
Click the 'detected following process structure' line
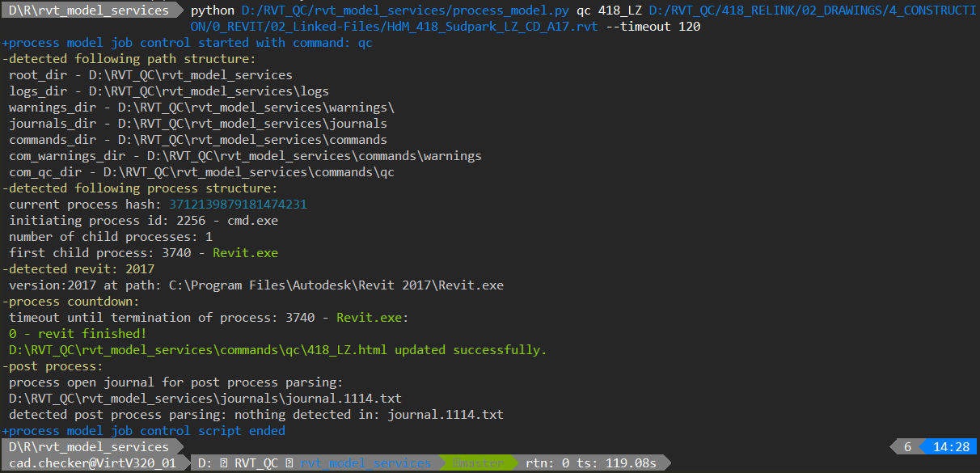tap(139, 188)
